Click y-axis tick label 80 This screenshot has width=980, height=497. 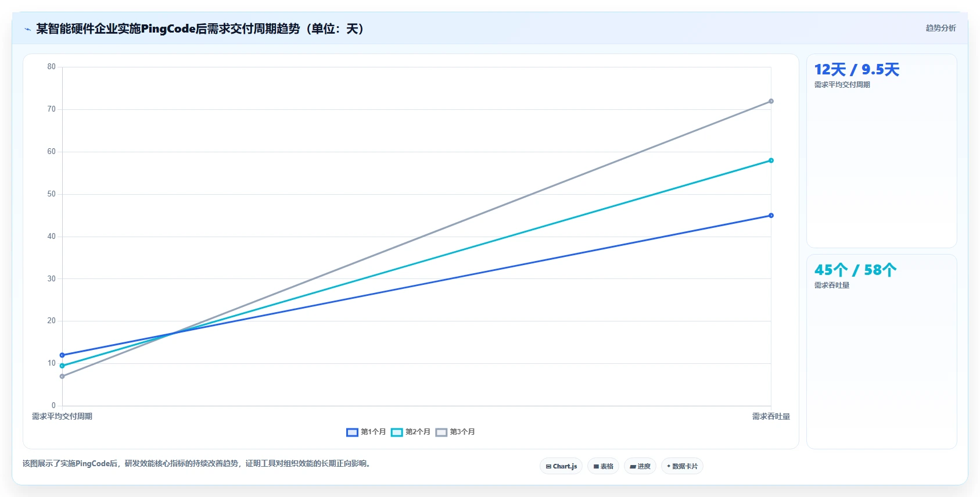point(52,67)
